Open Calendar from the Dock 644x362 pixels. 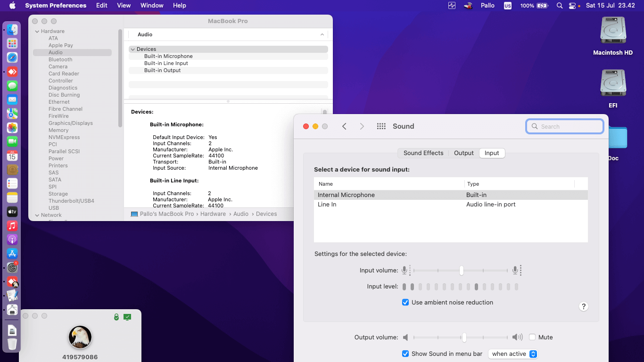[x=12, y=156]
